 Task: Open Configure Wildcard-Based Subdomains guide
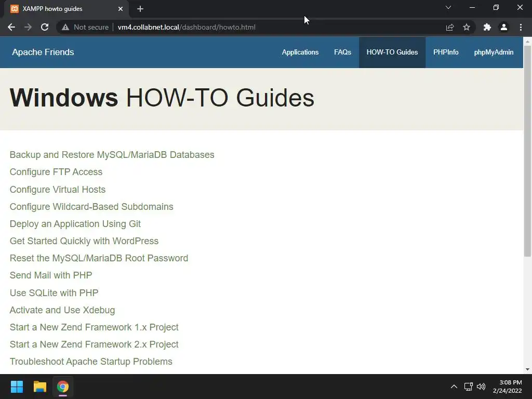pos(91,207)
